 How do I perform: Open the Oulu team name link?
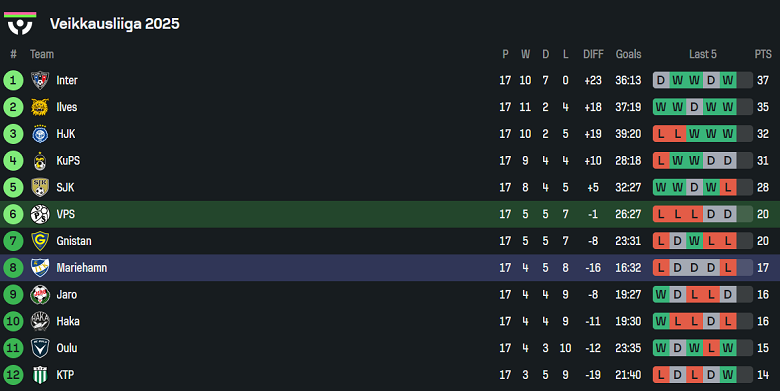(67, 348)
